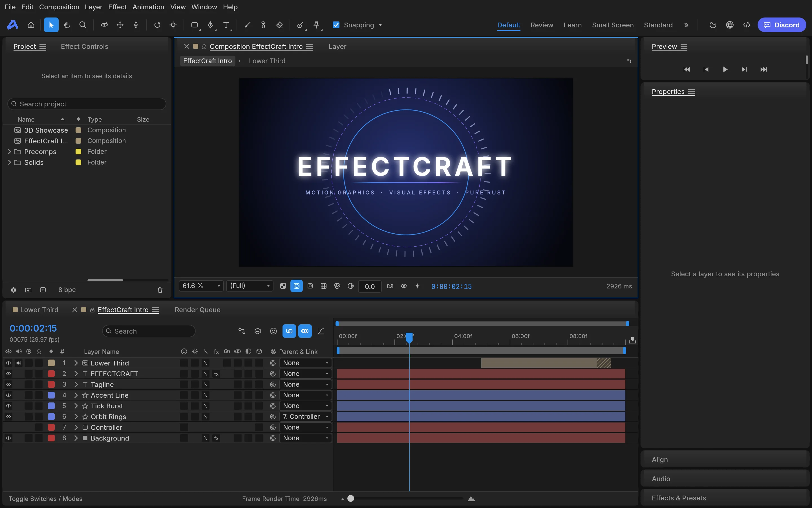Viewport: 812px width, 508px height.
Task: Click the Home icon in toolbar
Action: point(31,25)
